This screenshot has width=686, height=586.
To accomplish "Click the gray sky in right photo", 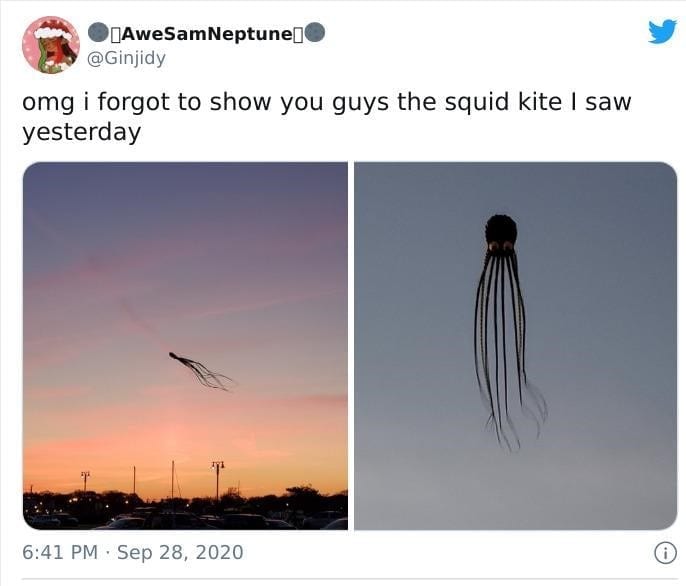I will (604, 306).
